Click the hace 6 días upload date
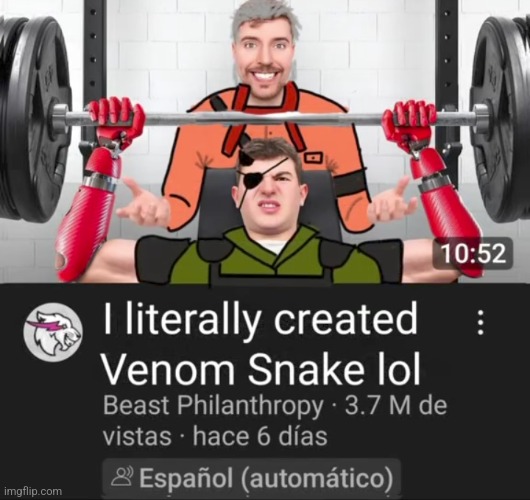This screenshot has width=530, height=500. point(260,436)
